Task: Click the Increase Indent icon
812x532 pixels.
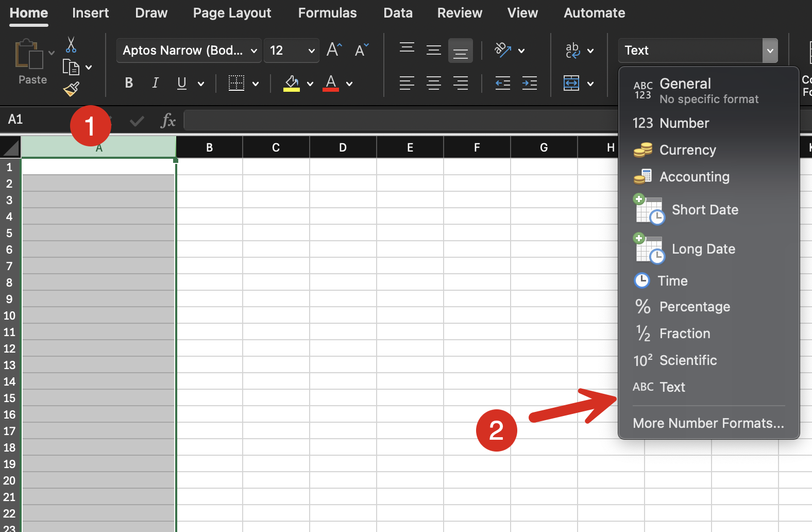Action: [x=529, y=83]
